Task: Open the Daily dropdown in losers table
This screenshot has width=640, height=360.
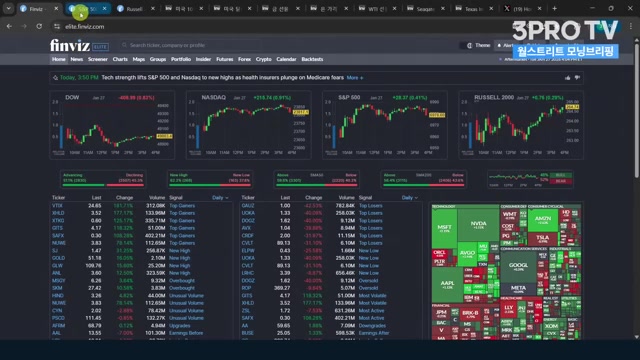Action: [x=410, y=198]
